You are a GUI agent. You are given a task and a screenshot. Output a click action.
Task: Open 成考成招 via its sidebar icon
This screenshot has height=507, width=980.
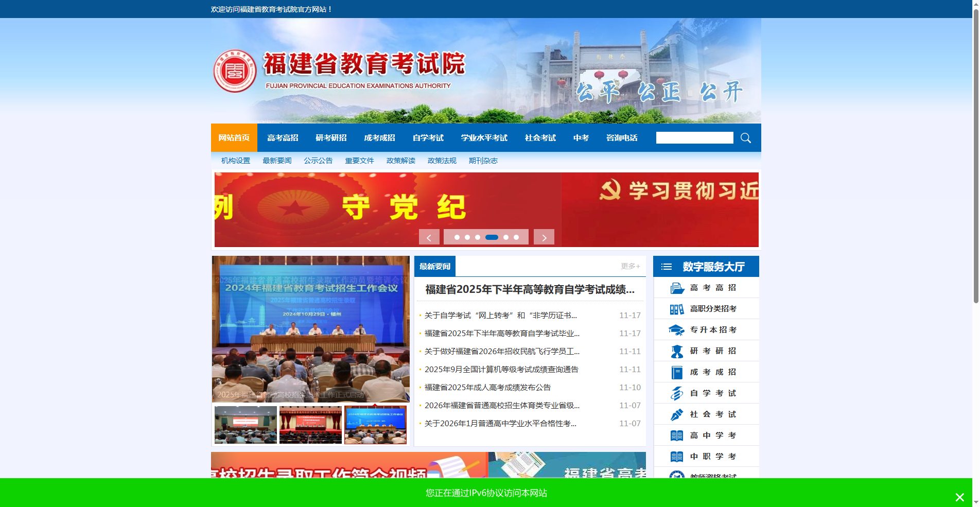(x=677, y=372)
